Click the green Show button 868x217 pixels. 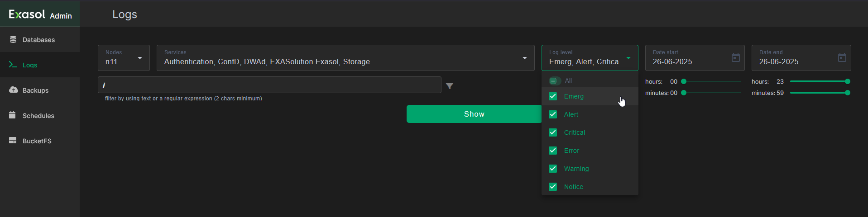pos(474,114)
